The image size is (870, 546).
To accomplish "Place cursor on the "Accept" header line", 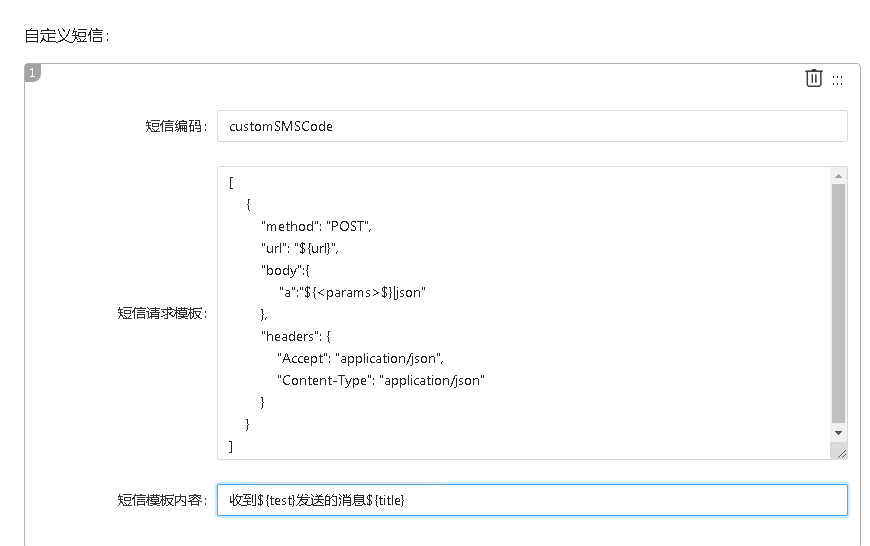I will 360,358.
